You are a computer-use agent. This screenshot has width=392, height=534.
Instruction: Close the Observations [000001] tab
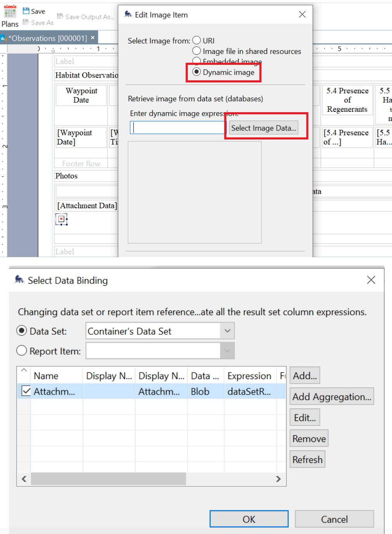[x=93, y=38]
